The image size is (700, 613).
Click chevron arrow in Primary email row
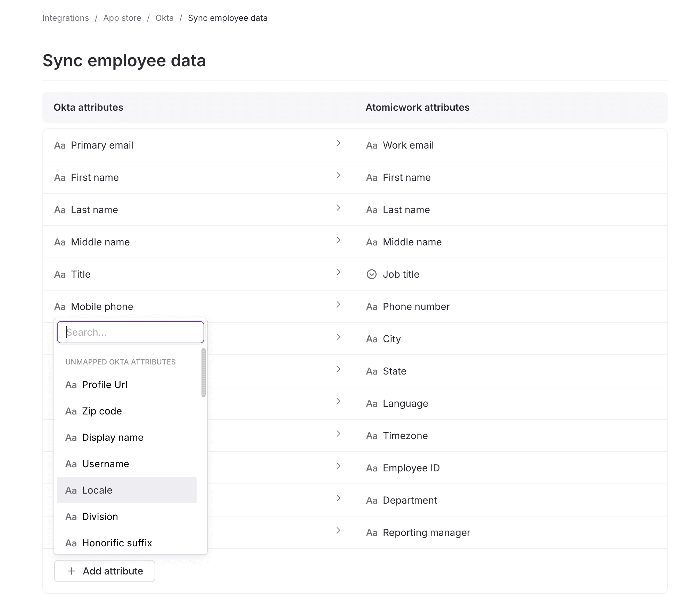tap(338, 143)
